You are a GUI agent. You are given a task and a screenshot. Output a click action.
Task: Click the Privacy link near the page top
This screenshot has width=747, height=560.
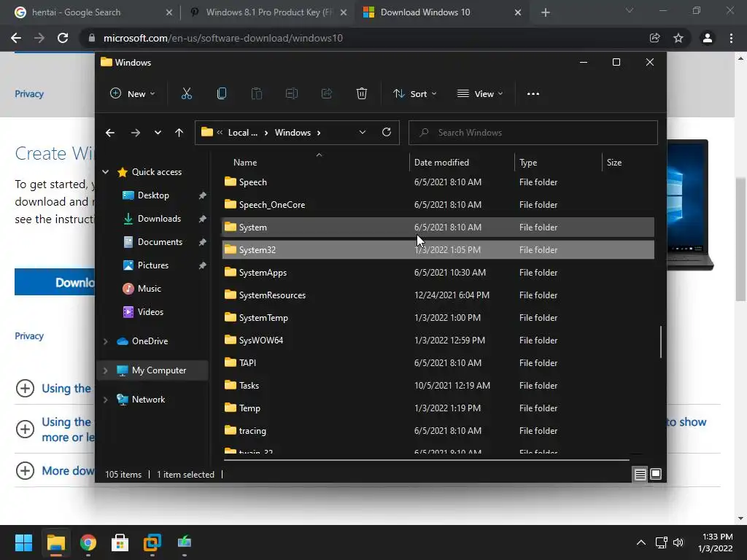pyautogui.click(x=29, y=94)
